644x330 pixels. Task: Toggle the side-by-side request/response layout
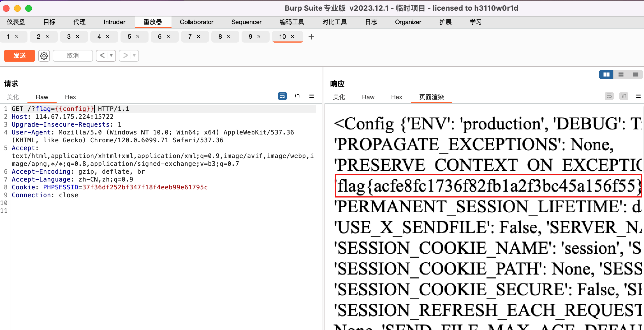point(606,74)
